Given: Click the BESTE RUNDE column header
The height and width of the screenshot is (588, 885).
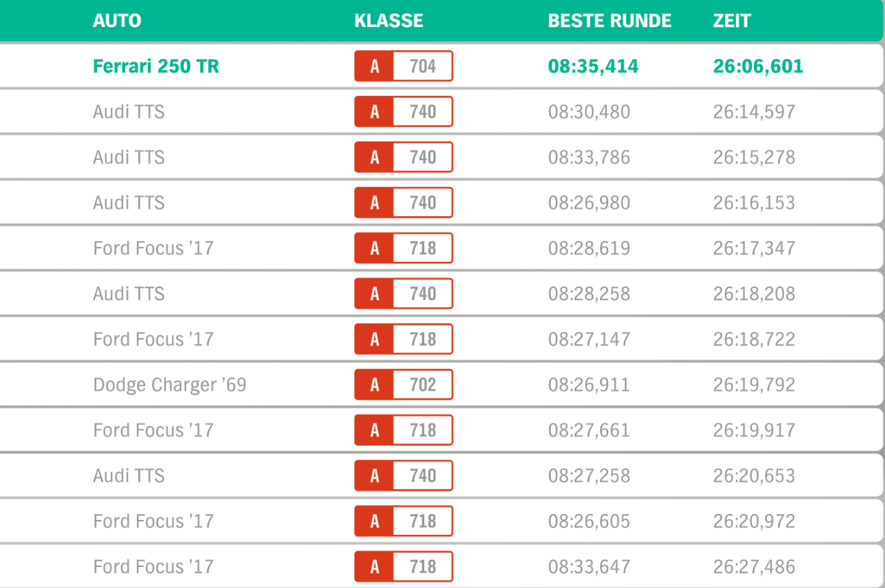Looking at the screenshot, I should click(609, 21).
